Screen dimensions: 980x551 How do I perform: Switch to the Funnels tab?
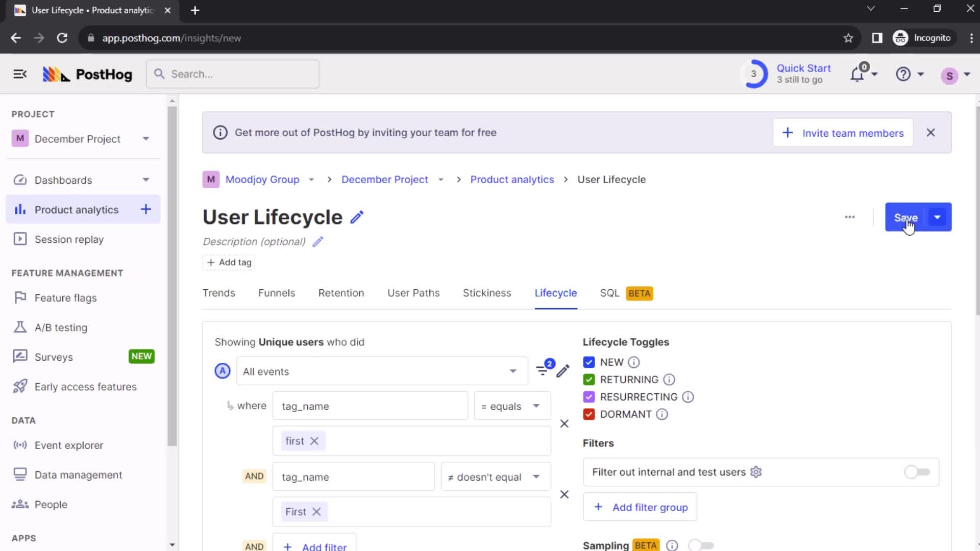[x=277, y=293]
